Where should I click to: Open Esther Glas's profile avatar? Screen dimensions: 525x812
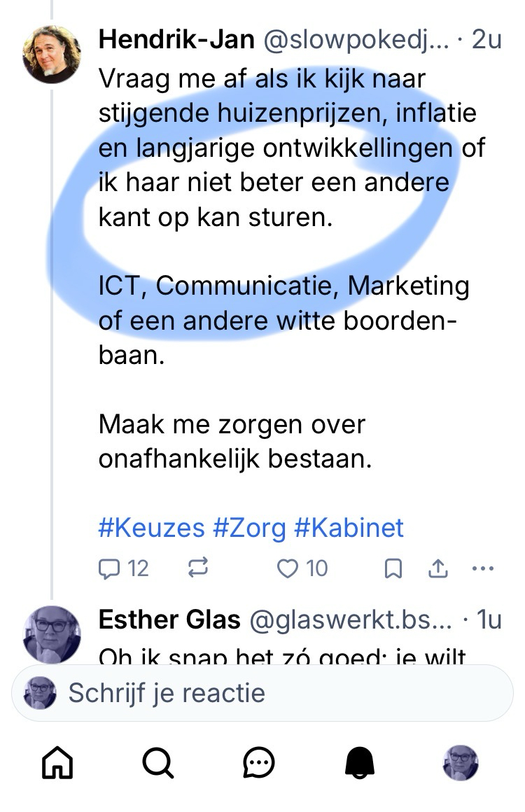coord(52,635)
